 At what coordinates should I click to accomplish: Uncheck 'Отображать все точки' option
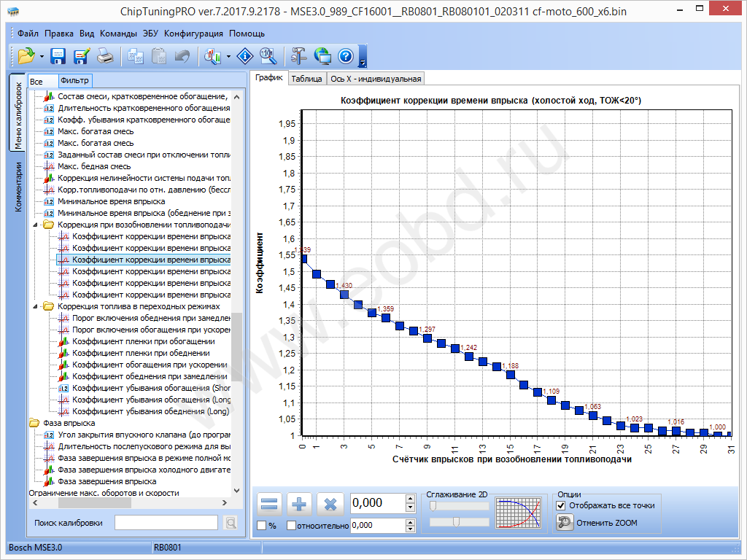[560, 505]
